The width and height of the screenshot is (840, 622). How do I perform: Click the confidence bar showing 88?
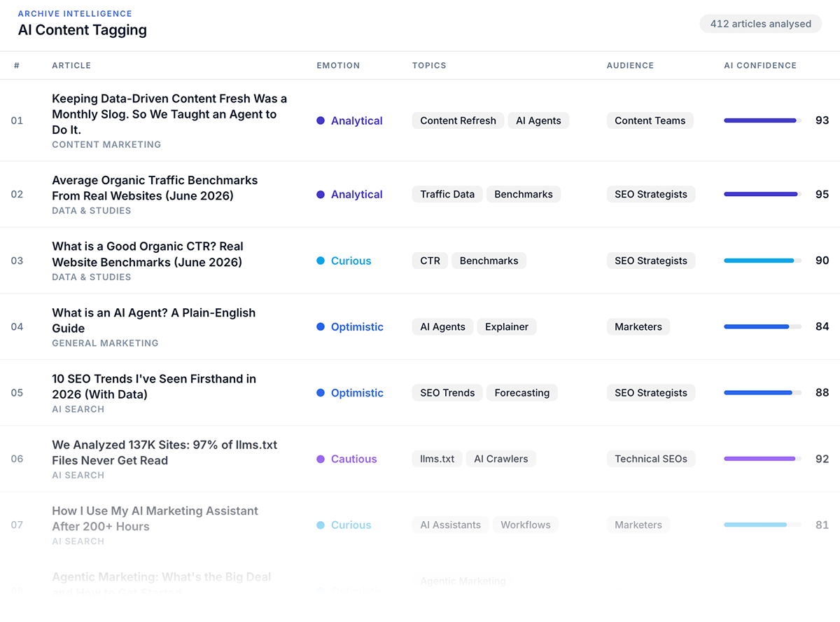pos(763,393)
